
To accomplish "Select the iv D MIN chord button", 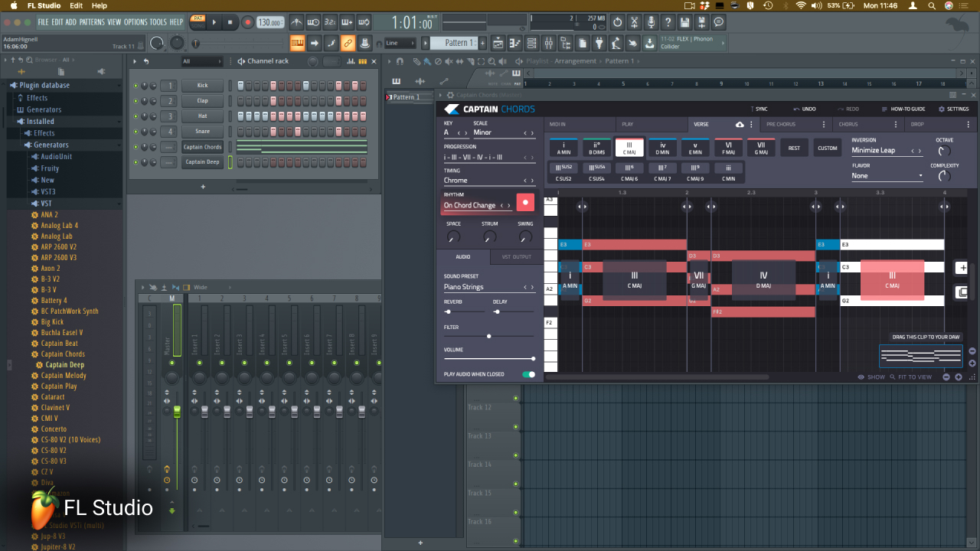I will coord(662,148).
